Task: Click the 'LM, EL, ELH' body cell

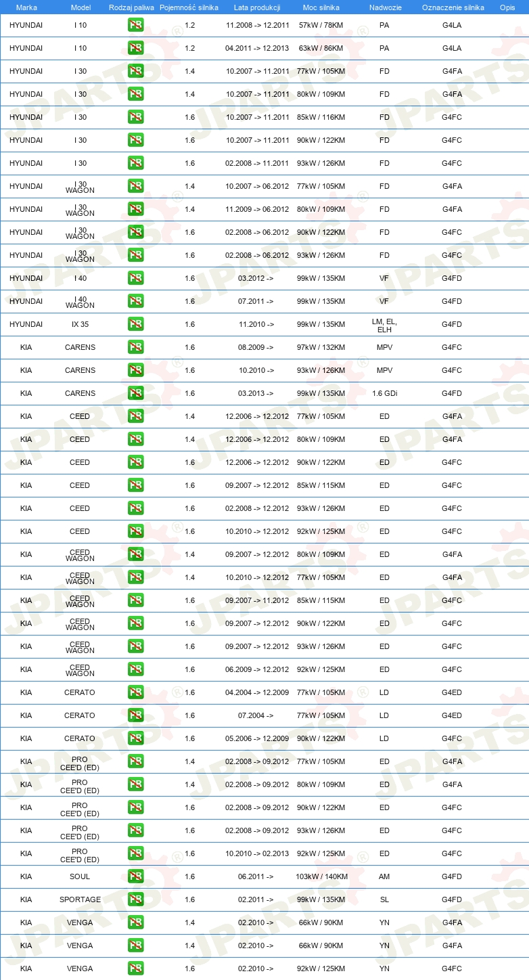Action: pyautogui.click(x=384, y=326)
